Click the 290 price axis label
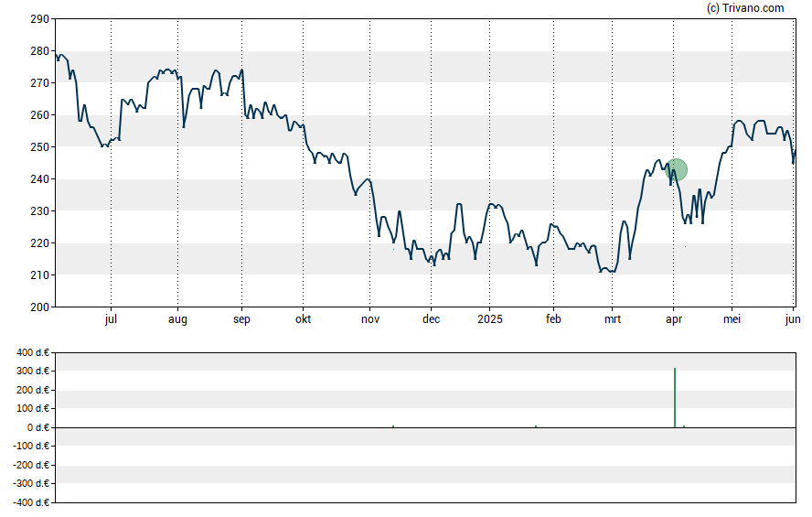 (39, 19)
